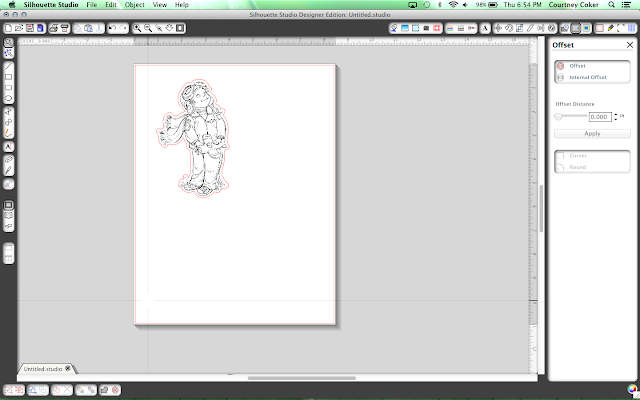Open the Silhouette Studio application menu
The image size is (640, 400).
pyautogui.click(x=51, y=5)
